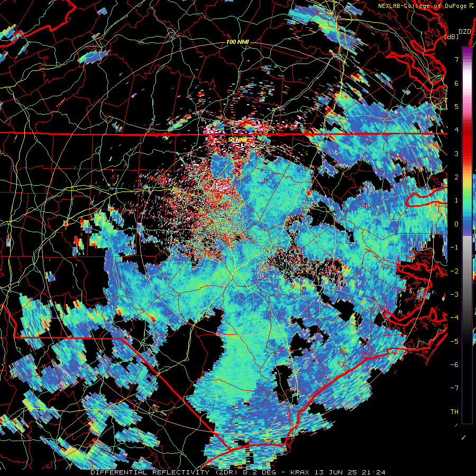Click the positive 4 value on the dB scale
This screenshot has height=476, width=476.
(456, 130)
